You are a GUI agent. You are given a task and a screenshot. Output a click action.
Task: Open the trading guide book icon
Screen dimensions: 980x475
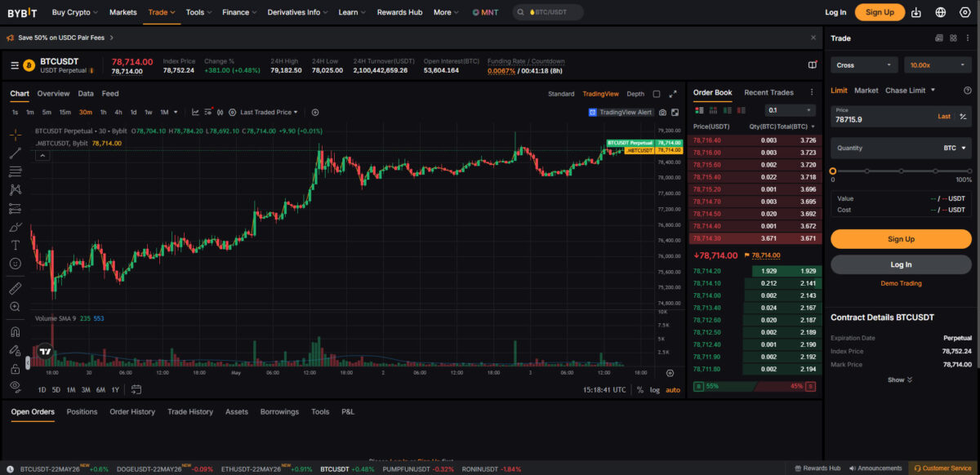(812, 64)
